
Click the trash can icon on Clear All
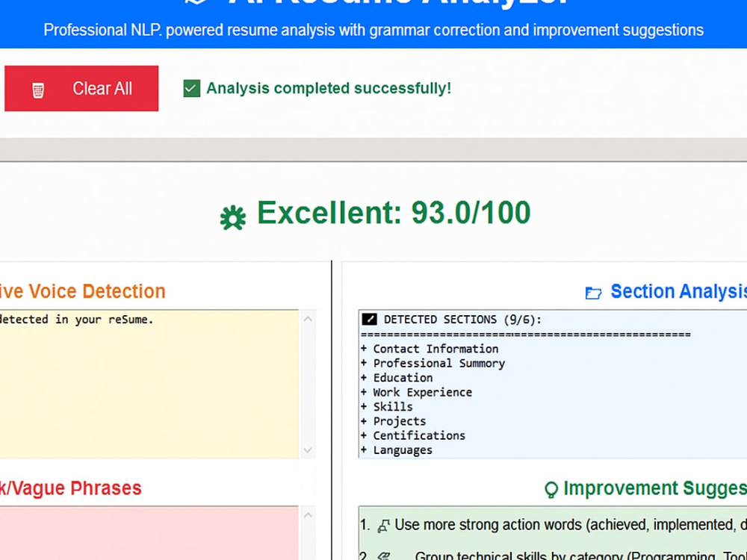click(x=38, y=90)
